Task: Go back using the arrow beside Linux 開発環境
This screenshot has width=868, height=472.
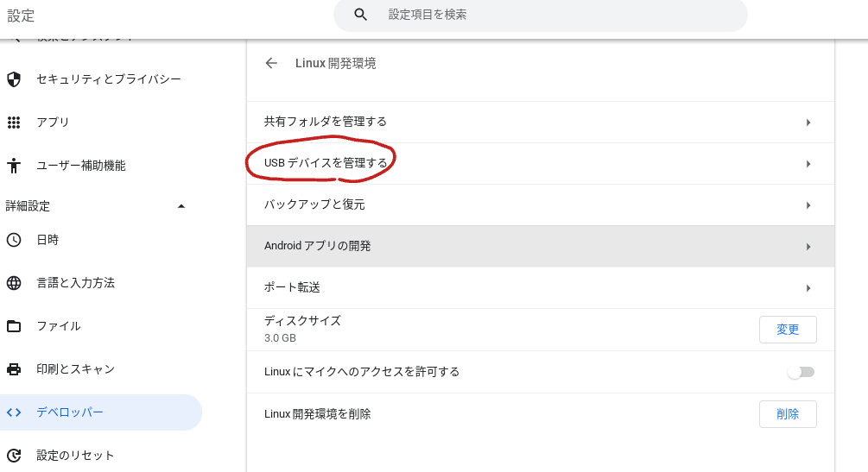Action: [271, 63]
